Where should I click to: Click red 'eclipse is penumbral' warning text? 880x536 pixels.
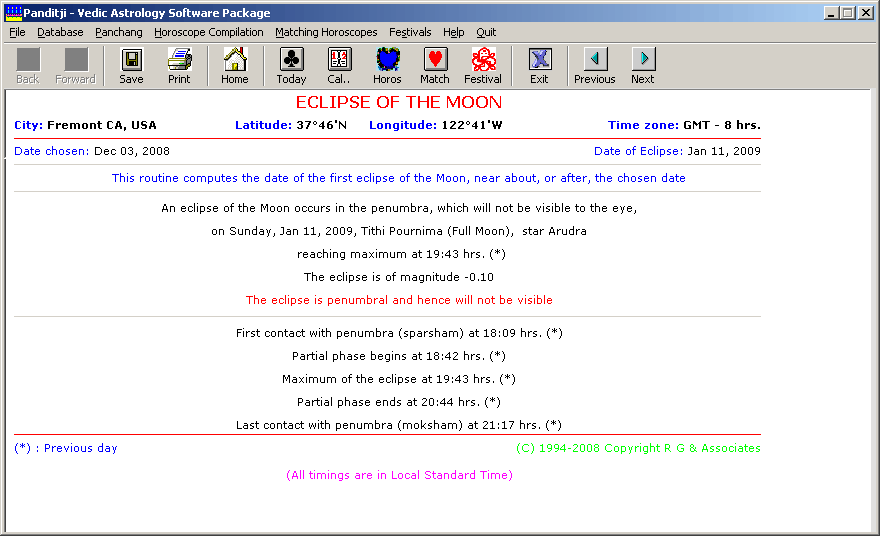pyautogui.click(x=399, y=300)
